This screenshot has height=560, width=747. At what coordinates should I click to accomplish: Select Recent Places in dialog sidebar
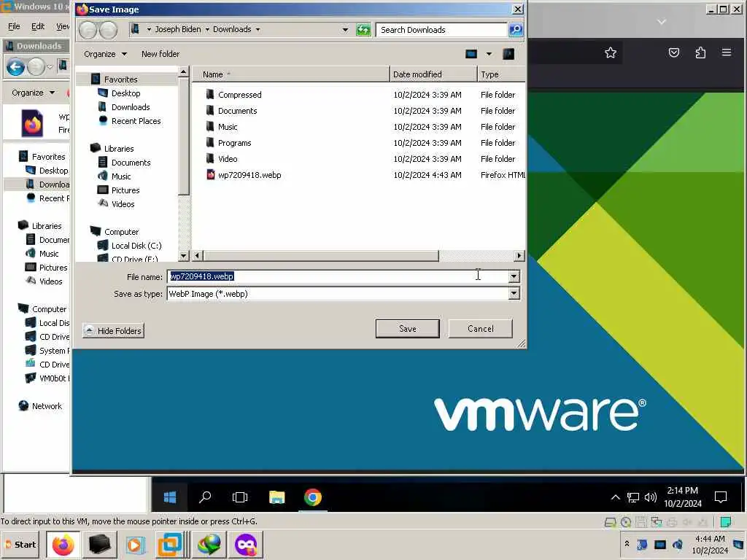(136, 121)
